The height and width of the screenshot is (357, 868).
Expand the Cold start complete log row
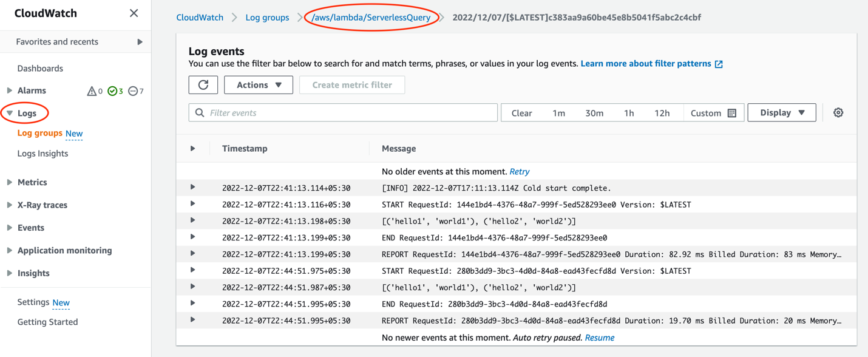[x=193, y=188]
